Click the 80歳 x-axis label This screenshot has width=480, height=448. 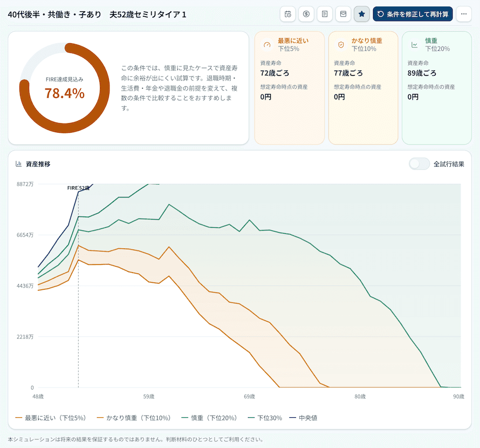pyautogui.click(x=360, y=397)
